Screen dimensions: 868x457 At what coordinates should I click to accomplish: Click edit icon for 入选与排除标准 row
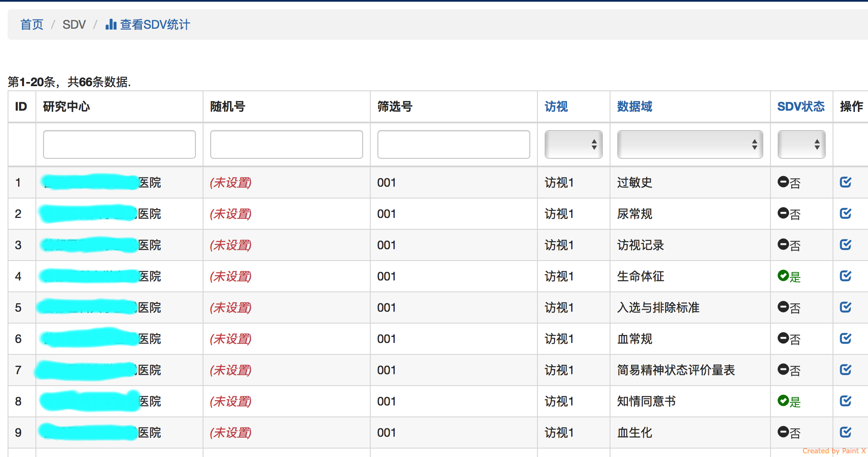pos(845,307)
